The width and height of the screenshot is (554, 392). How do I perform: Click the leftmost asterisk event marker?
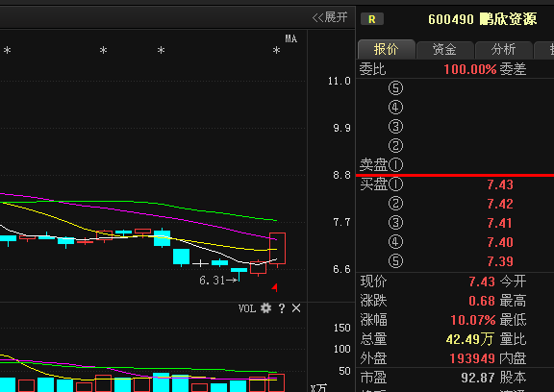coord(7,51)
